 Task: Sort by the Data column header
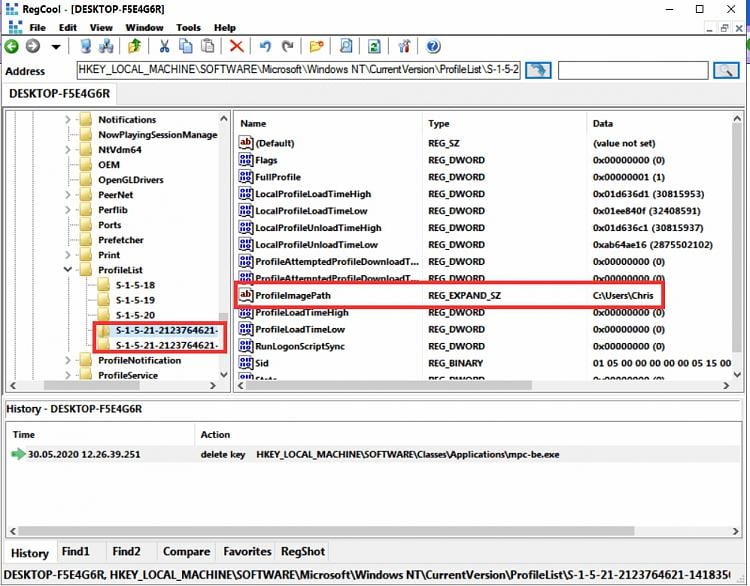tap(659, 123)
